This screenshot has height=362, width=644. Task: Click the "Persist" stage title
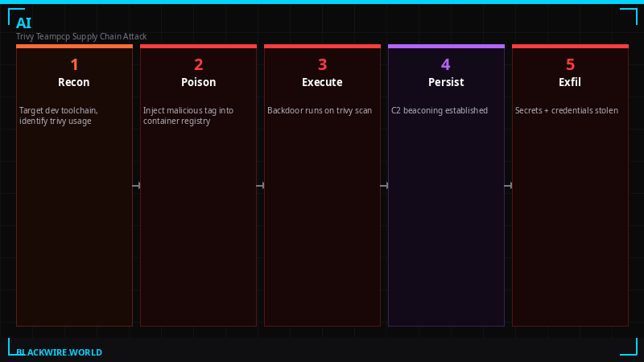point(446,82)
